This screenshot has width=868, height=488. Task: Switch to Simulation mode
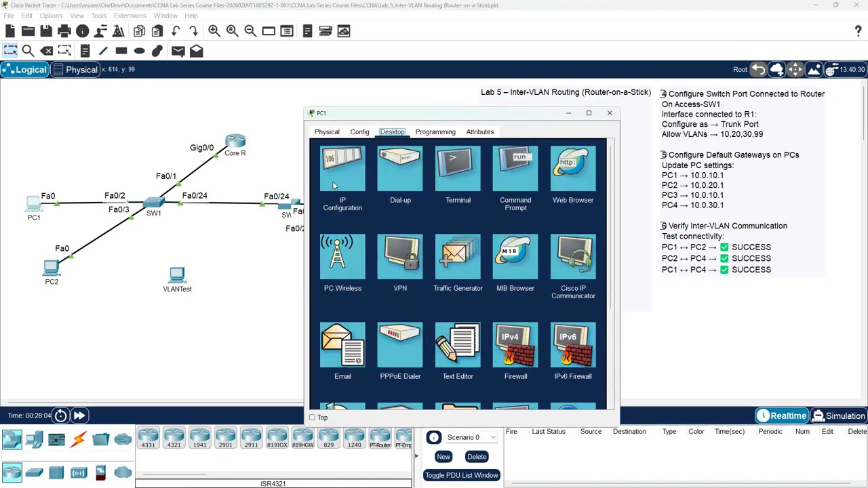839,415
